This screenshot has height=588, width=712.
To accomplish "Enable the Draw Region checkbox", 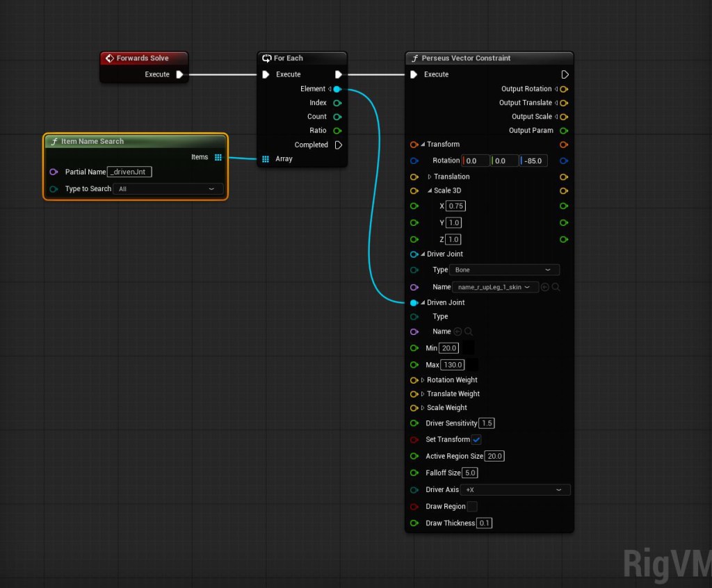I will click(x=472, y=507).
